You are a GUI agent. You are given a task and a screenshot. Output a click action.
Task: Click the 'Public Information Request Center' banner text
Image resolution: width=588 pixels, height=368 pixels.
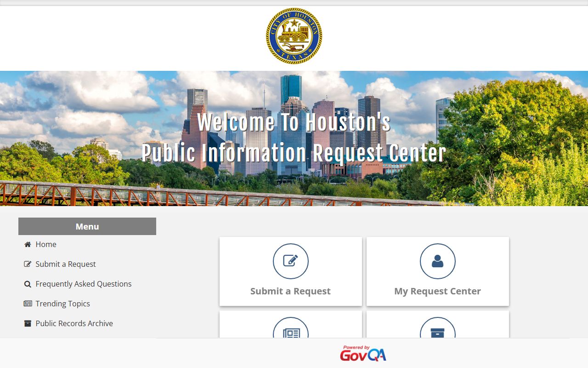click(x=294, y=153)
